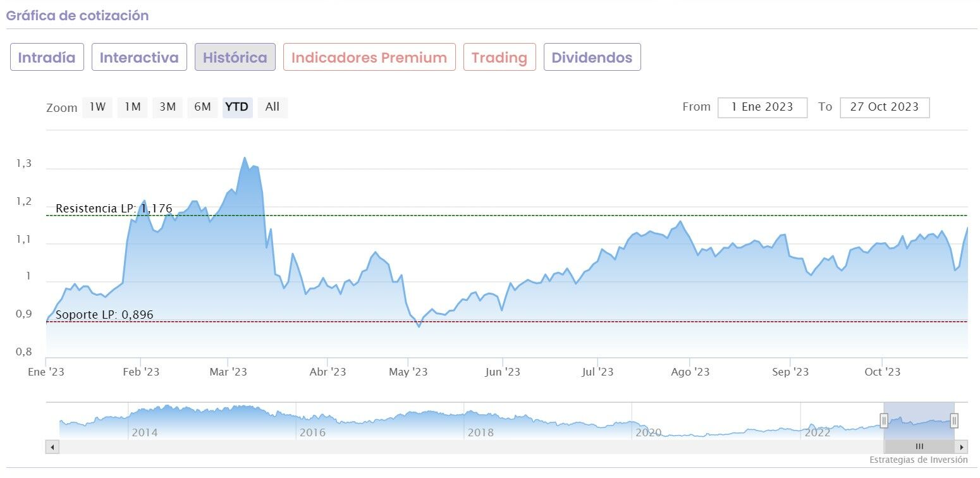
Task: Open Indicadores Premium tab
Action: [x=369, y=58]
